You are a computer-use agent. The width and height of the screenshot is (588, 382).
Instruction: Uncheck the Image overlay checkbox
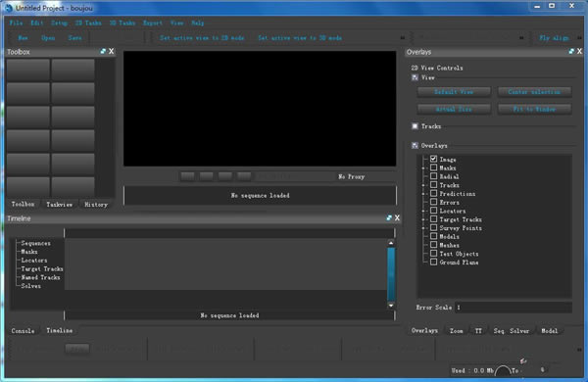[433, 159]
